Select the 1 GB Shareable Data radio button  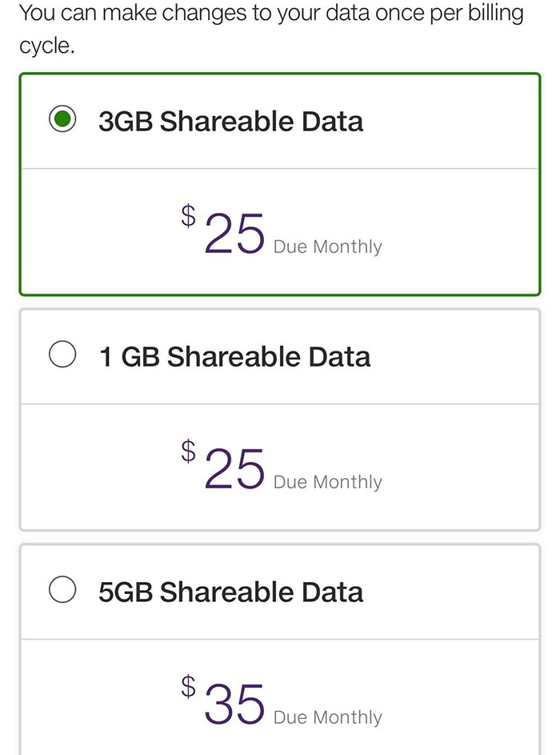click(x=62, y=355)
